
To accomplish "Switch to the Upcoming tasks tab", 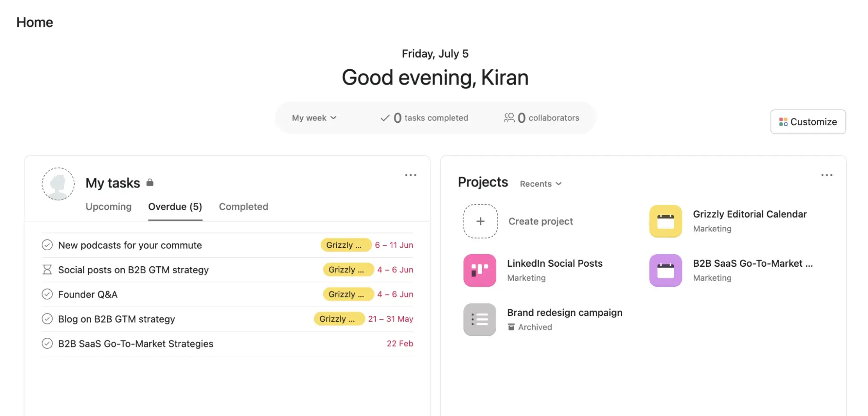I will tap(109, 207).
